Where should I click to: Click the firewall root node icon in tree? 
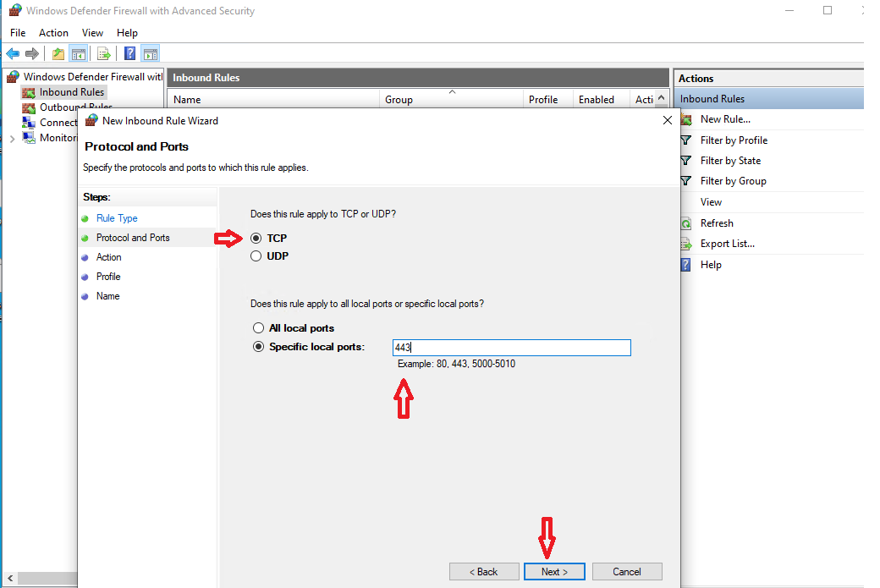coord(13,77)
